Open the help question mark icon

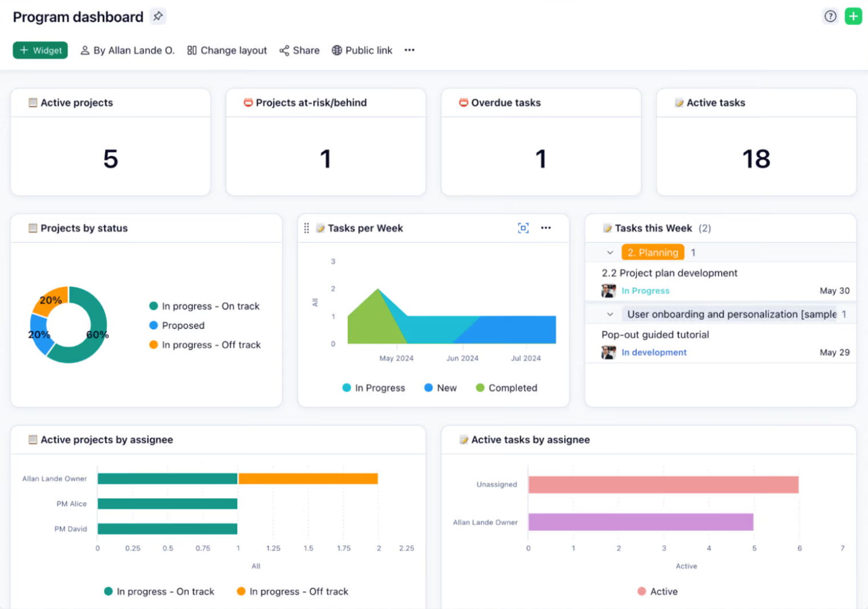pos(830,17)
